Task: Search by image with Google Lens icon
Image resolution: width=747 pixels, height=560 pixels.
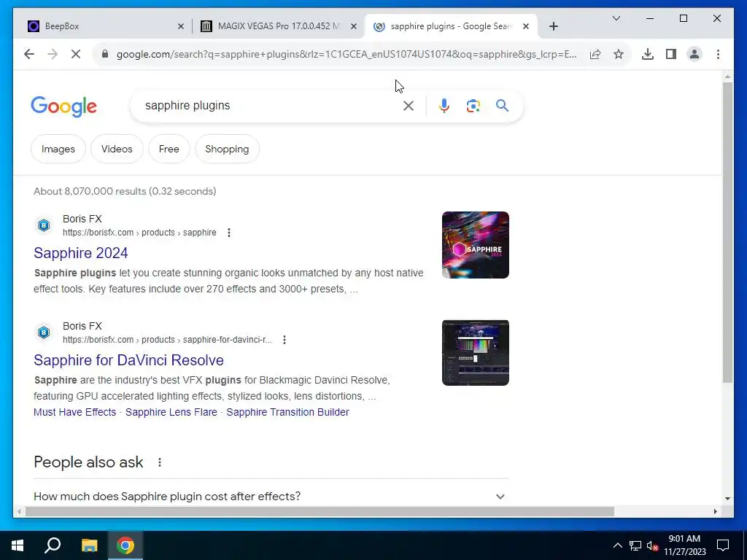Action: (473, 106)
